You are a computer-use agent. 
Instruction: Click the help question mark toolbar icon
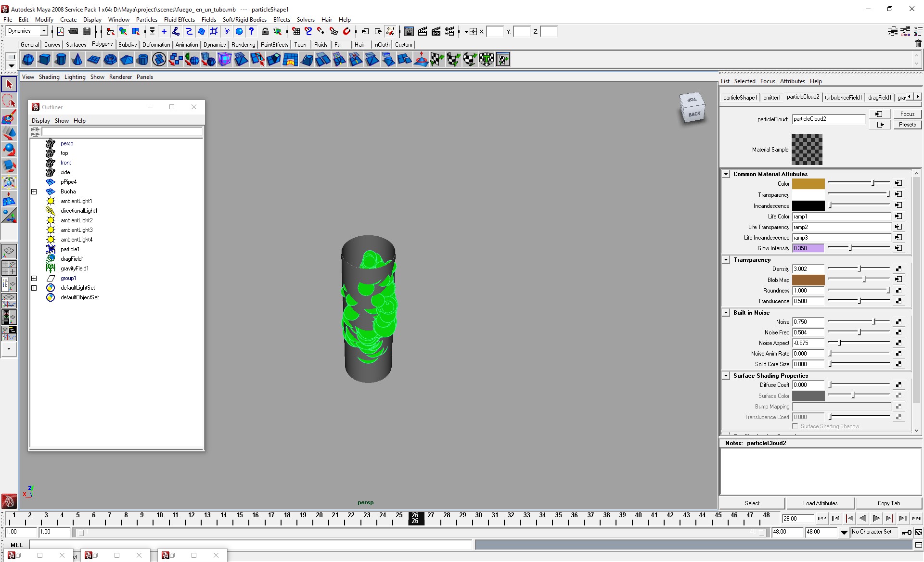point(251,31)
